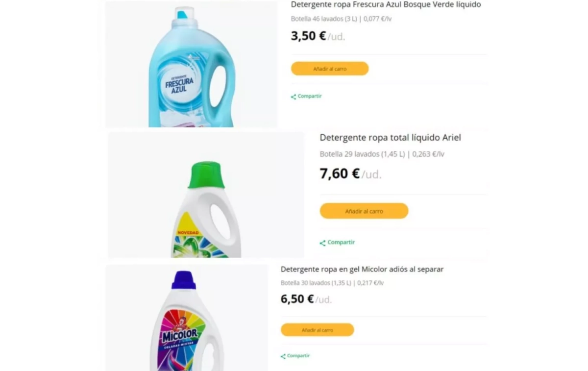Click the share icon under Ariel detergent

click(322, 243)
